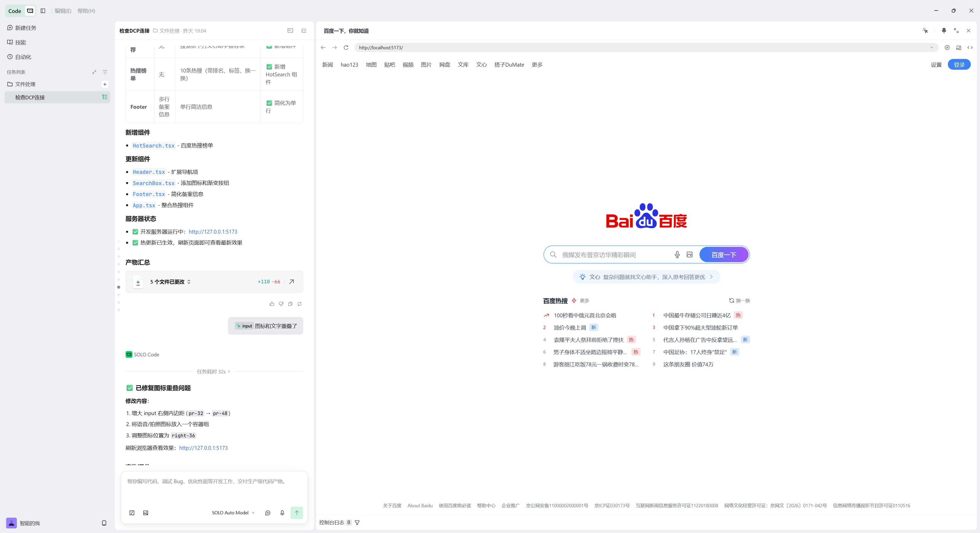Open the code view brackets icon
The width and height of the screenshot is (980, 533).
[x=970, y=47]
